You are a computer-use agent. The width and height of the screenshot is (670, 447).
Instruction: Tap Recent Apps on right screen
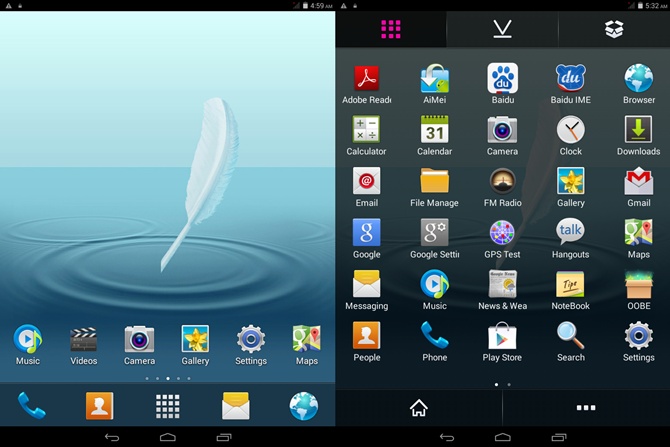(x=559, y=437)
